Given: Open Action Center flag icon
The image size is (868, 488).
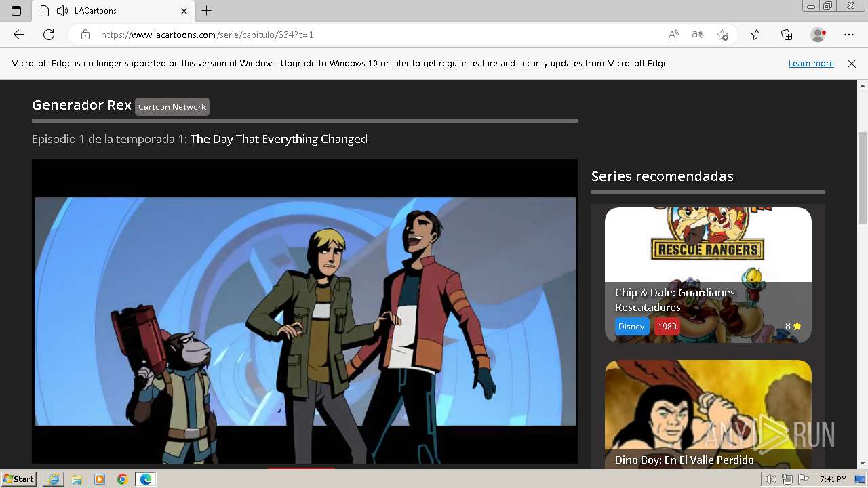Looking at the screenshot, I should click(804, 479).
